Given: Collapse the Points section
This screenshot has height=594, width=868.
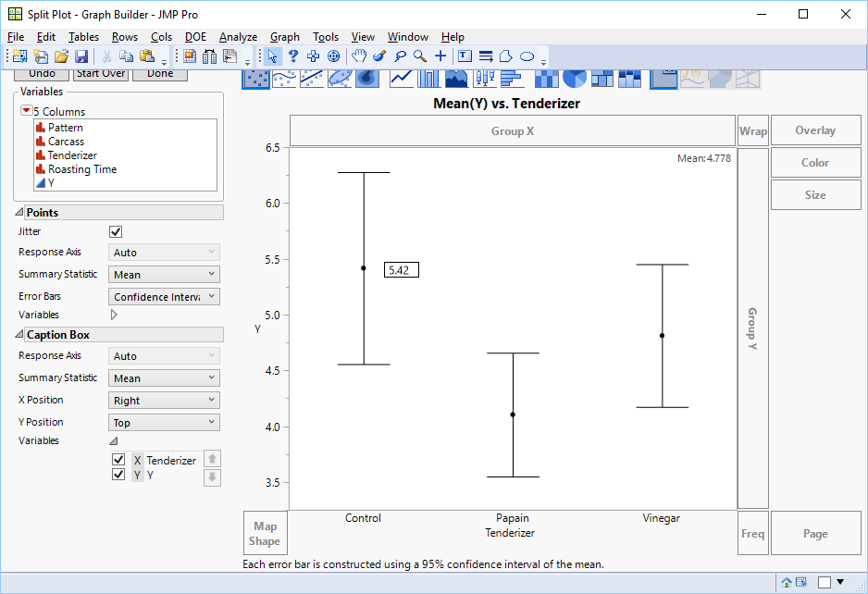Looking at the screenshot, I should click(x=19, y=212).
